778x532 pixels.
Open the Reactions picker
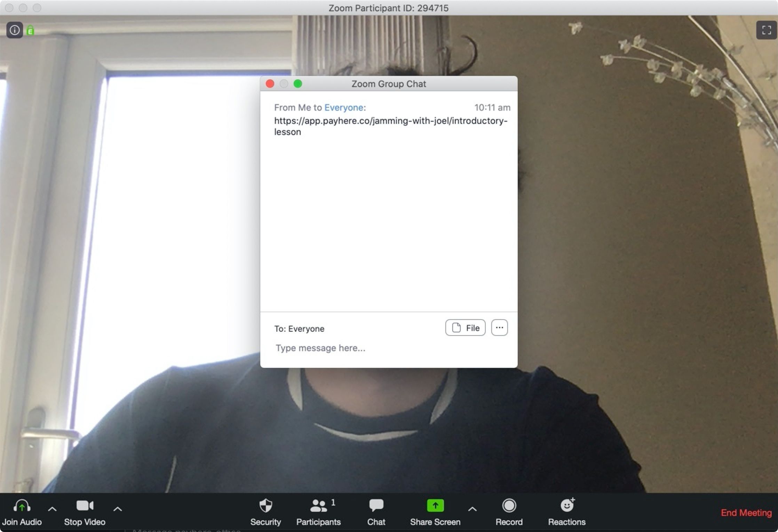tap(567, 511)
